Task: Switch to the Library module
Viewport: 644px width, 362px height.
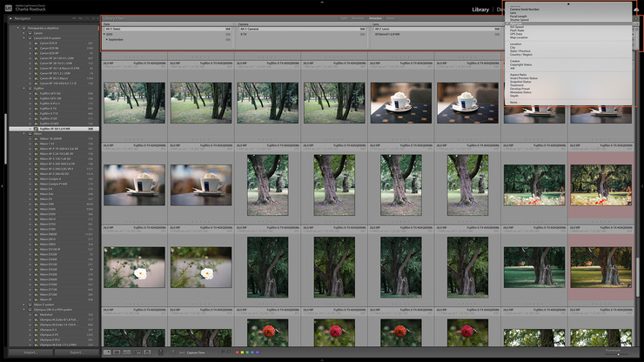Action: 480,9
